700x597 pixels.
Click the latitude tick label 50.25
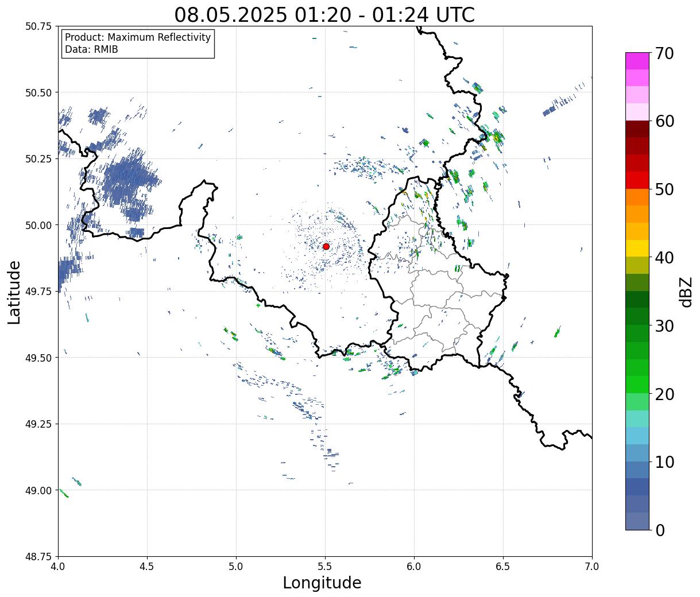click(x=38, y=159)
